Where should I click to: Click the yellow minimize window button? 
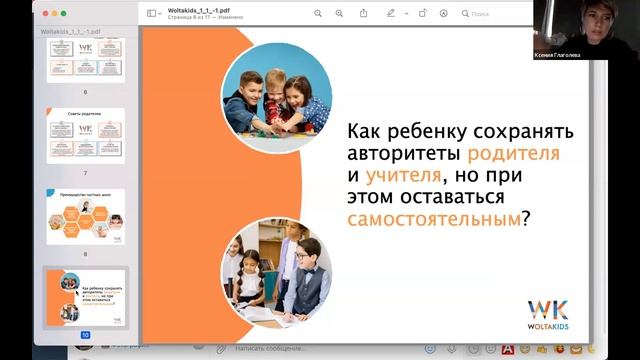point(54,13)
